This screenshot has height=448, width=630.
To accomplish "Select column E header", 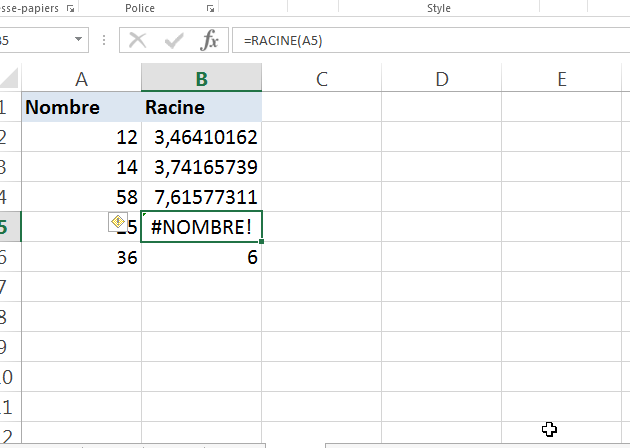I will (562, 79).
